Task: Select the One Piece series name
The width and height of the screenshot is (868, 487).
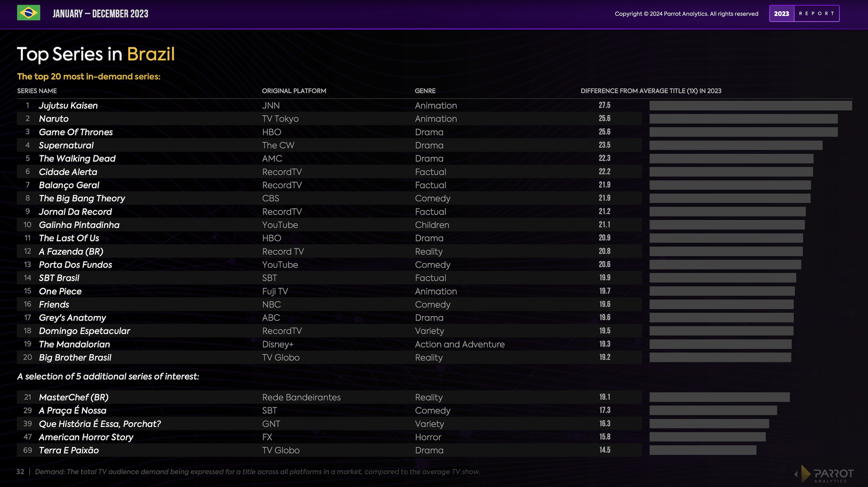Action: (60, 291)
